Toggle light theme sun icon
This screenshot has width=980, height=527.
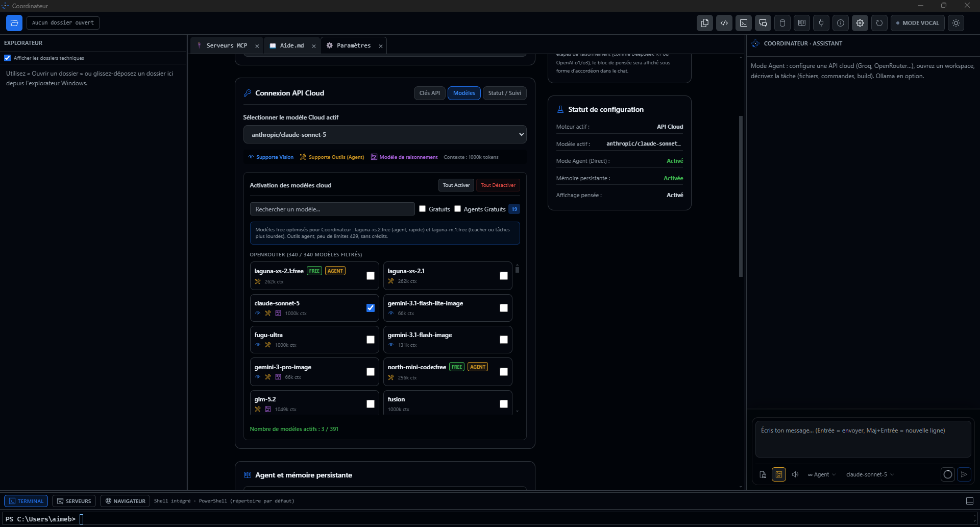[956, 23]
